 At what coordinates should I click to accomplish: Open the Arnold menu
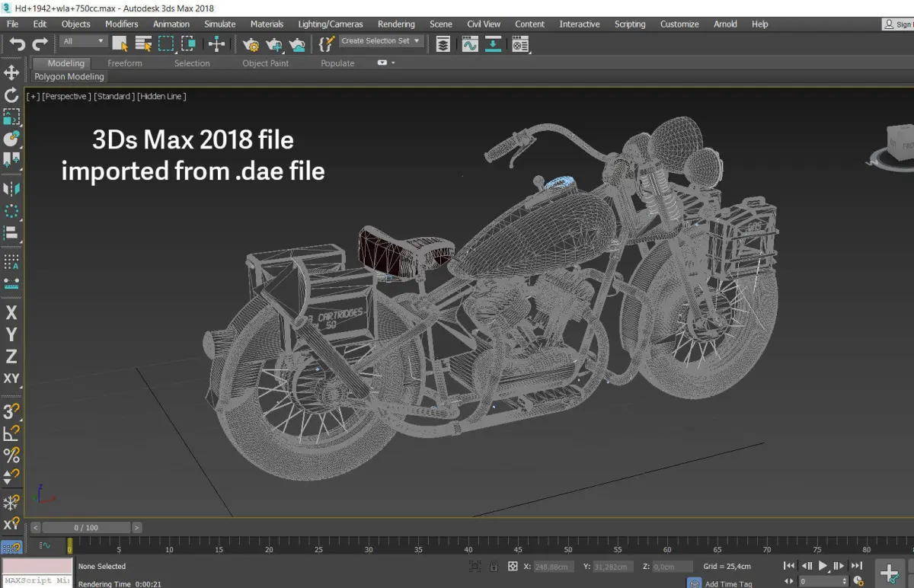click(725, 24)
